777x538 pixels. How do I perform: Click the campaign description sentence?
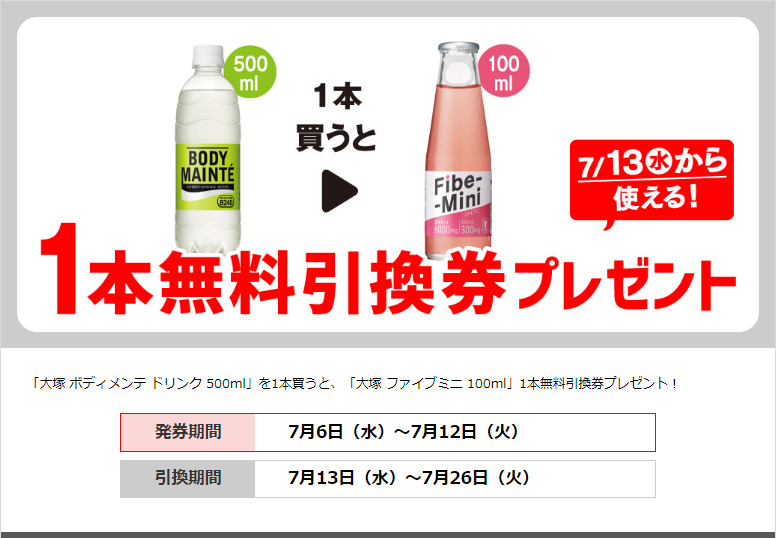click(354, 383)
